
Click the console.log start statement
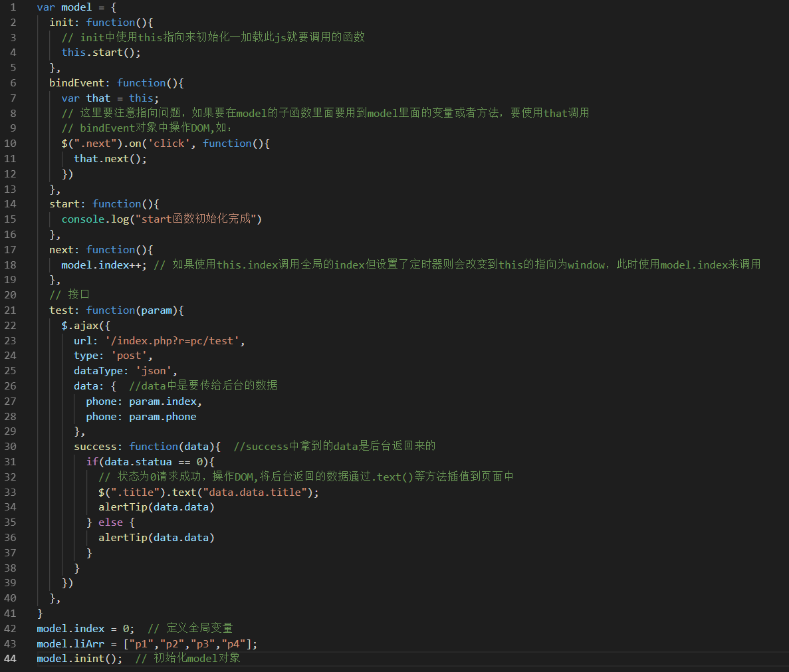(x=162, y=219)
